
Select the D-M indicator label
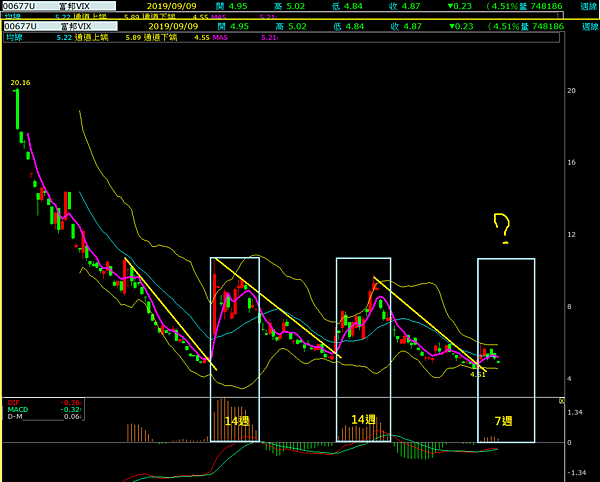(x=15, y=417)
